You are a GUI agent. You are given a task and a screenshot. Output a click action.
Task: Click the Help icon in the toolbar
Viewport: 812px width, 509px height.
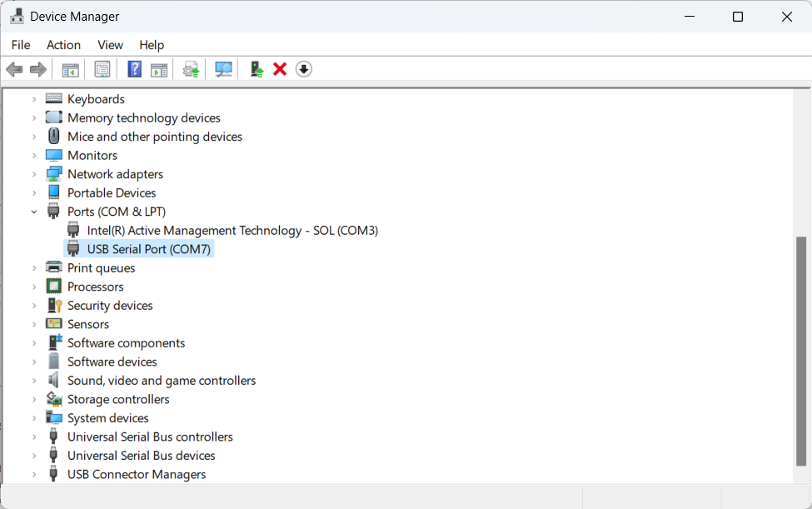pyautogui.click(x=134, y=68)
